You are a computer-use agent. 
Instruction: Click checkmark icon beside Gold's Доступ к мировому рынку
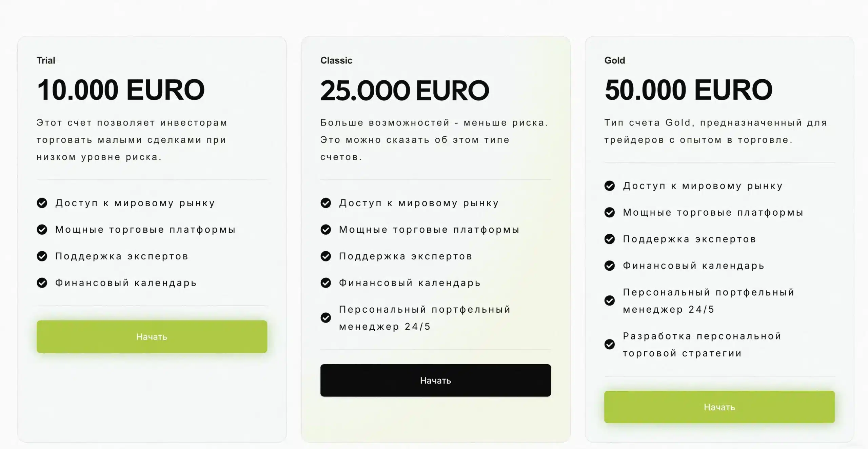pos(610,186)
